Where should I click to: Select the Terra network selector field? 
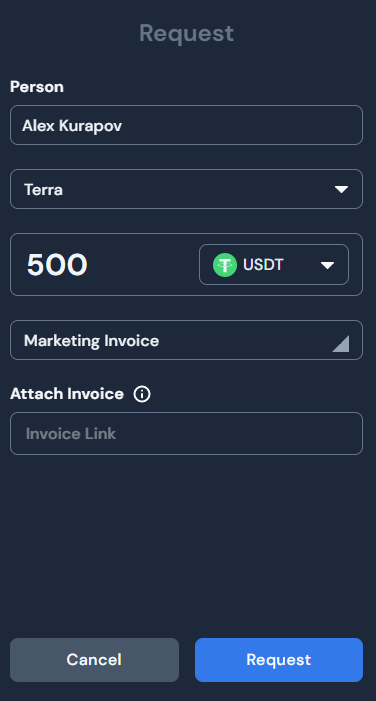pos(186,189)
